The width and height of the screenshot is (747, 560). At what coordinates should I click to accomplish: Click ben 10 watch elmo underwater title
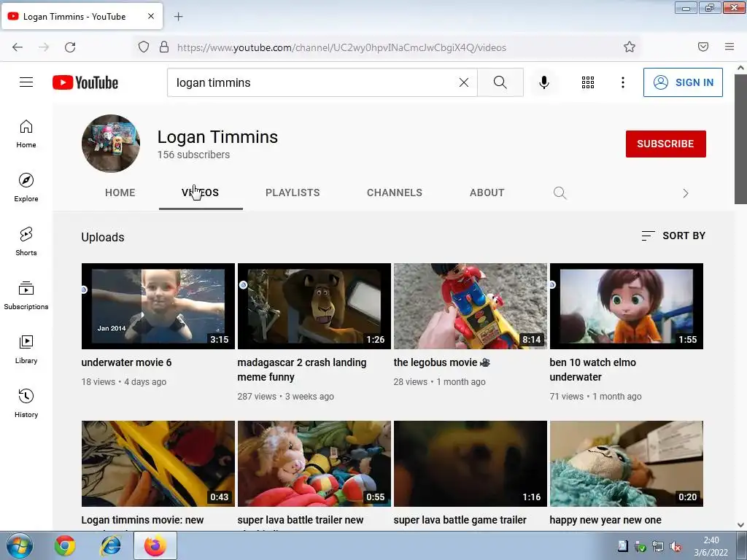(592, 370)
